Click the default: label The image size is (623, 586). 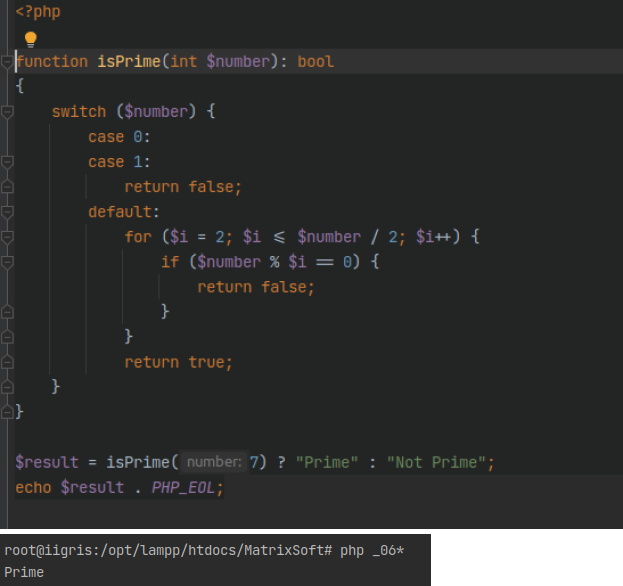pos(124,212)
